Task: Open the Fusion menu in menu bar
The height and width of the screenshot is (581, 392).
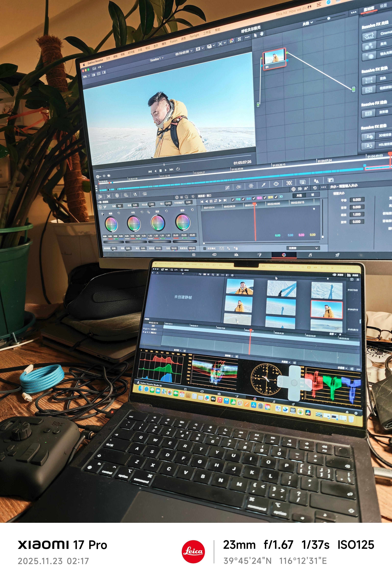Action: [174, 41]
